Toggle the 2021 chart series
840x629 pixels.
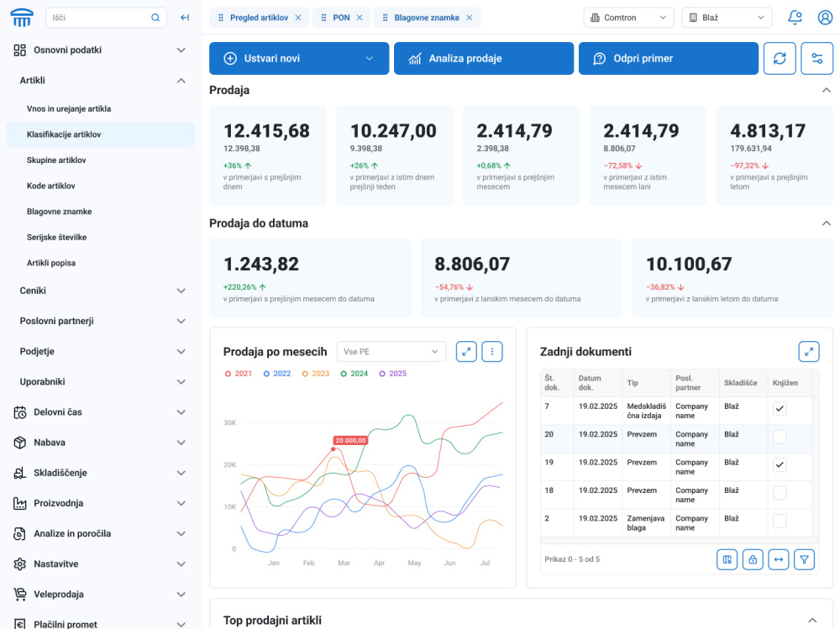[238, 374]
